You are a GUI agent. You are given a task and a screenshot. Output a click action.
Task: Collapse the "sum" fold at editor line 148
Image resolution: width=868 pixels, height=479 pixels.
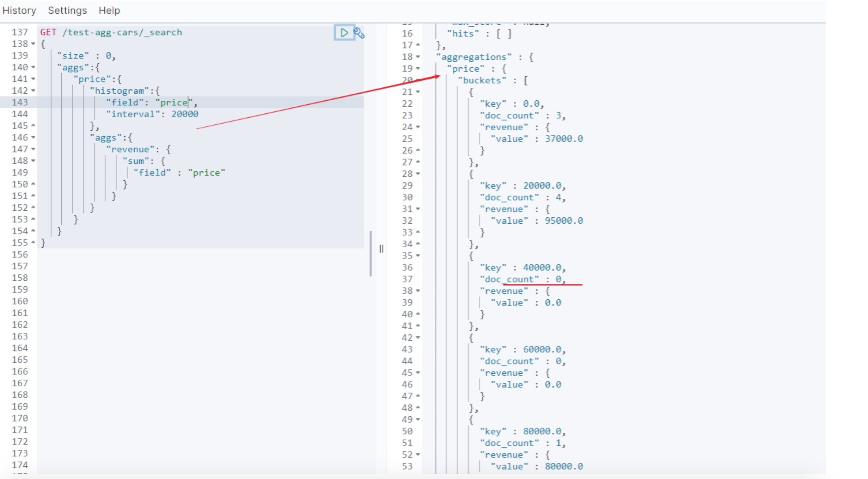click(x=33, y=161)
